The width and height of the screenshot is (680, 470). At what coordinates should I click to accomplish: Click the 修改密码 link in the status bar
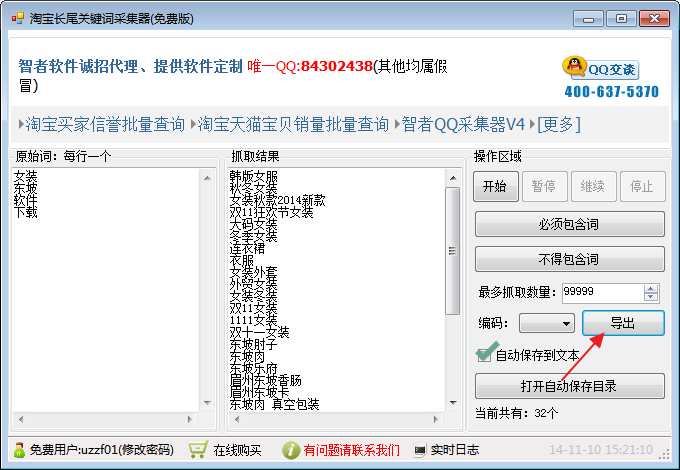(145, 450)
